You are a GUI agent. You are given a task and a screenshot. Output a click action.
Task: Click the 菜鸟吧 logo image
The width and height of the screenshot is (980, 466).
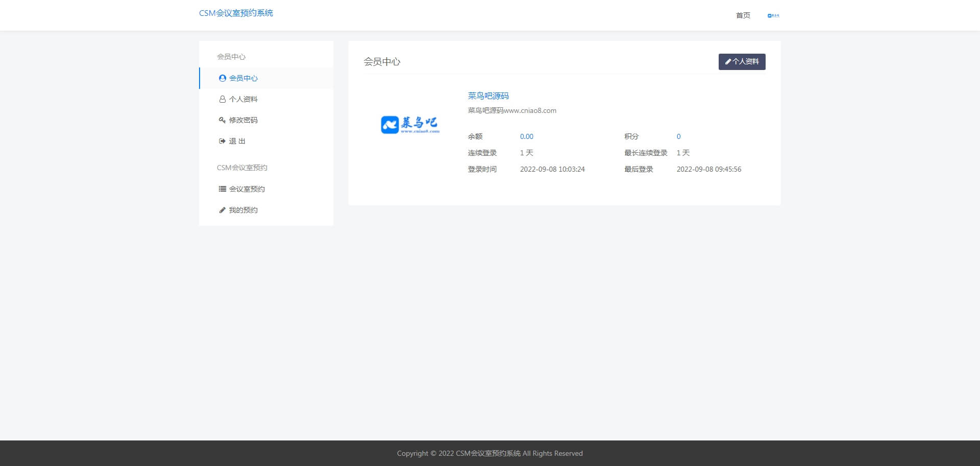tap(410, 123)
